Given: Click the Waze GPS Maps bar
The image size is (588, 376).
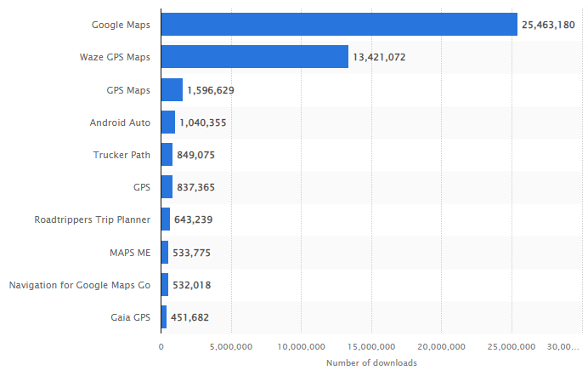Looking at the screenshot, I should click(x=255, y=57).
